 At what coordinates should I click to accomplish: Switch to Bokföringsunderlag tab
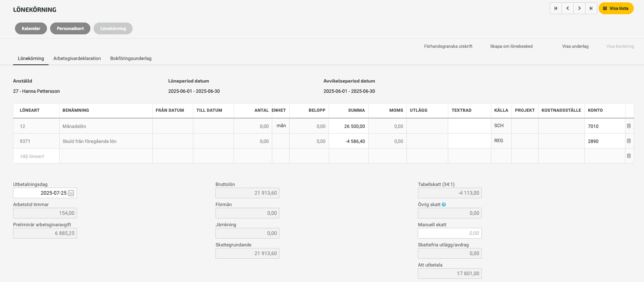tap(131, 58)
